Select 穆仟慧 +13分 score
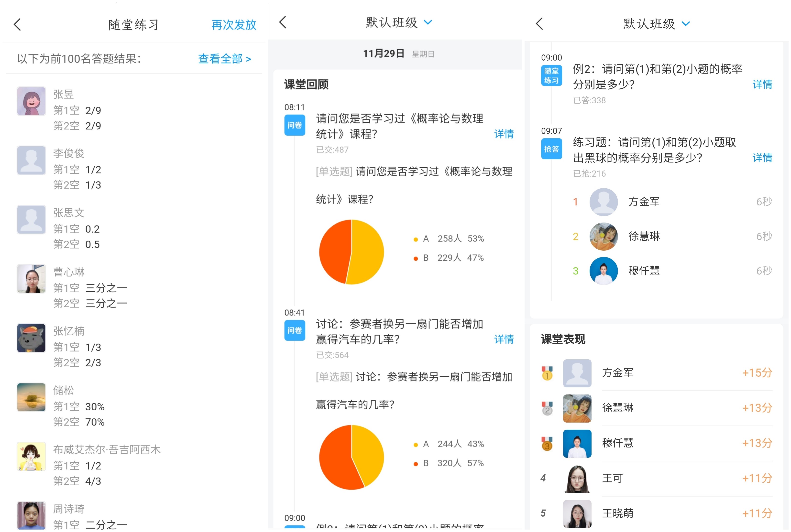This screenshot has height=532, width=791. 758,443
